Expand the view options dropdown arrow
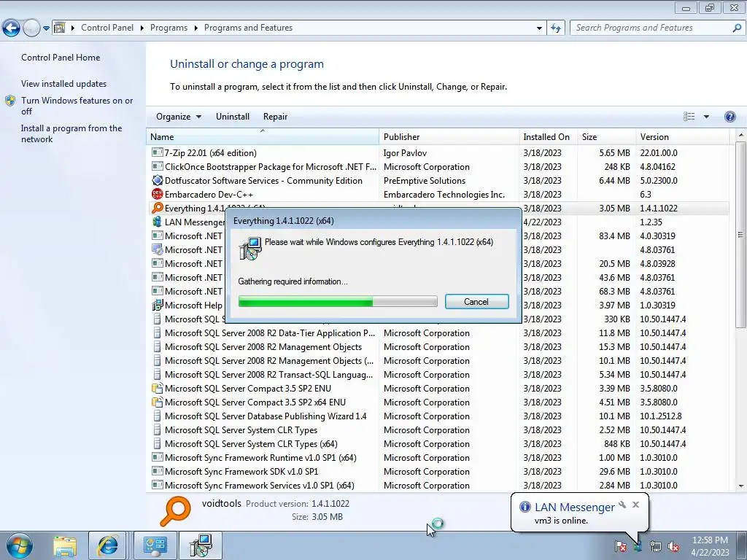 tap(706, 117)
